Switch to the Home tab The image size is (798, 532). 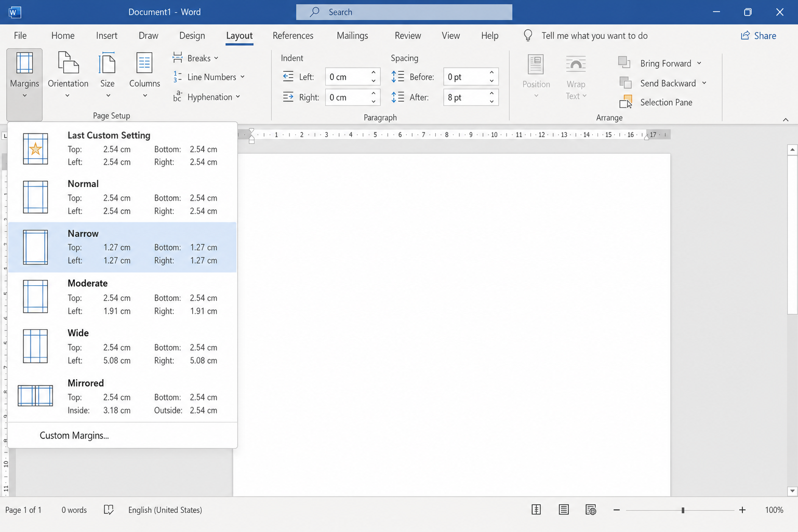tap(63, 35)
